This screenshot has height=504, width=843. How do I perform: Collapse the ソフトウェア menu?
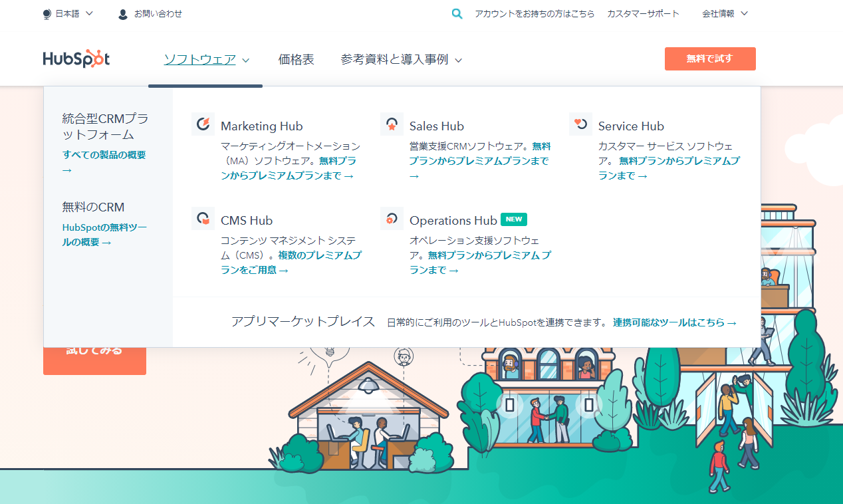206,60
